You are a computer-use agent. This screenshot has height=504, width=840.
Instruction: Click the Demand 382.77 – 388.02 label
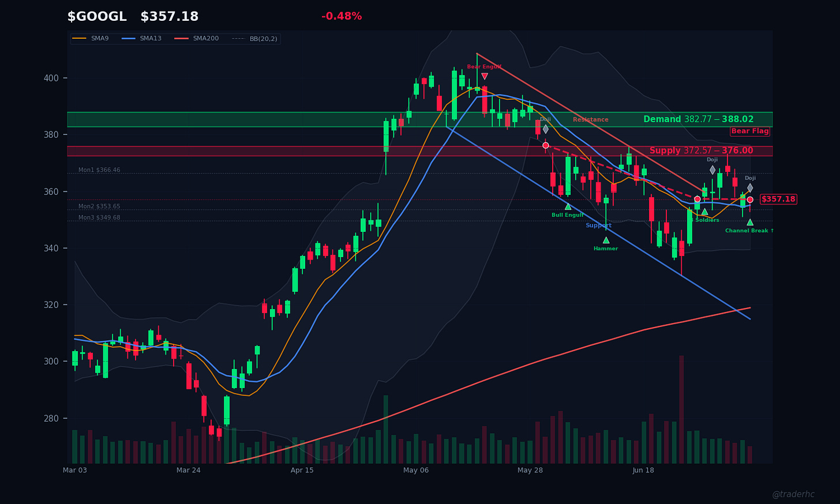699,119
